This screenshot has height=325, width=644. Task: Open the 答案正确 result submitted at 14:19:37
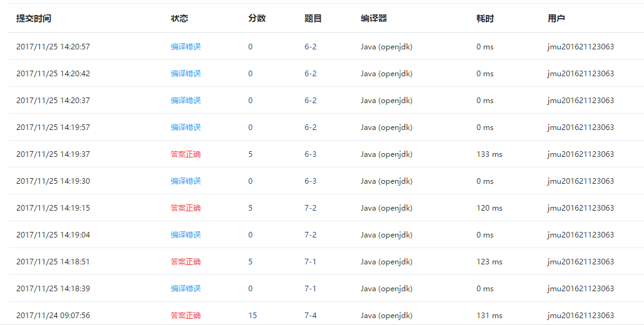186,154
